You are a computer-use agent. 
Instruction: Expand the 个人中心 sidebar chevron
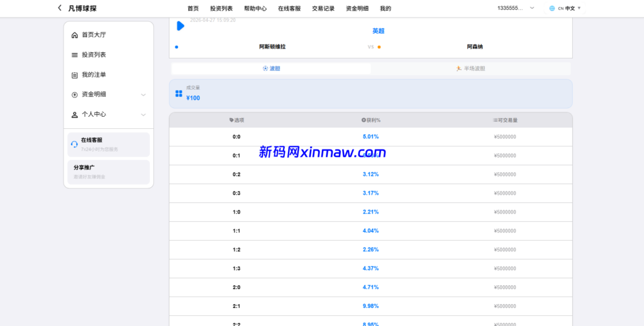tap(143, 115)
